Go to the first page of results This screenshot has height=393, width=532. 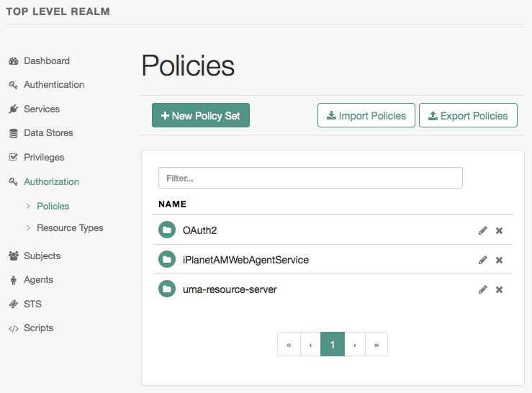(289, 344)
